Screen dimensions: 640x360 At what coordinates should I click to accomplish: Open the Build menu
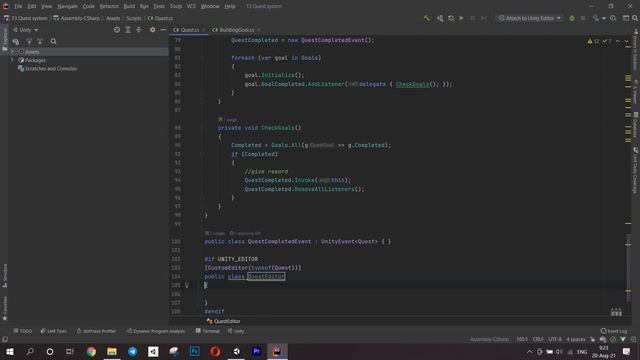tap(129, 6)
